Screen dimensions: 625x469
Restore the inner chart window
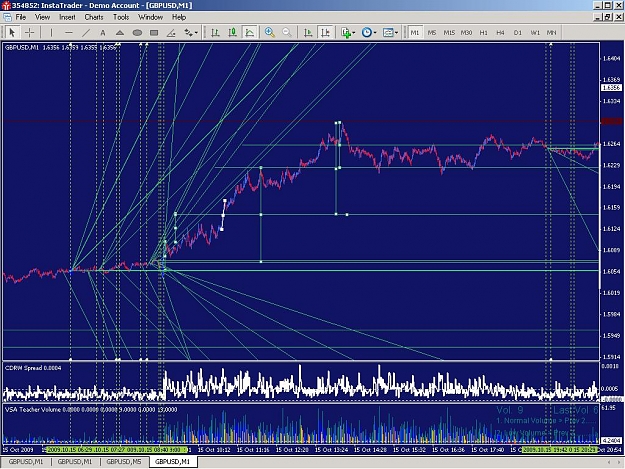tap(607, 17)
